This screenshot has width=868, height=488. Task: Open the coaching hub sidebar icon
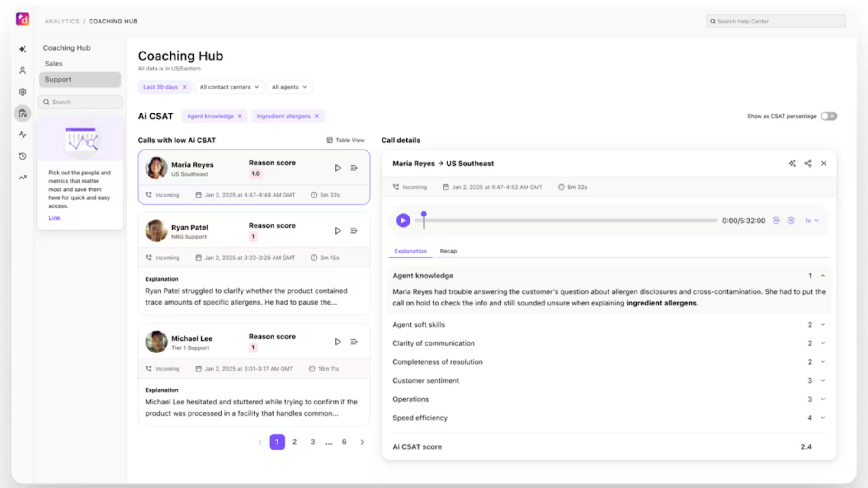coord(23,113)
